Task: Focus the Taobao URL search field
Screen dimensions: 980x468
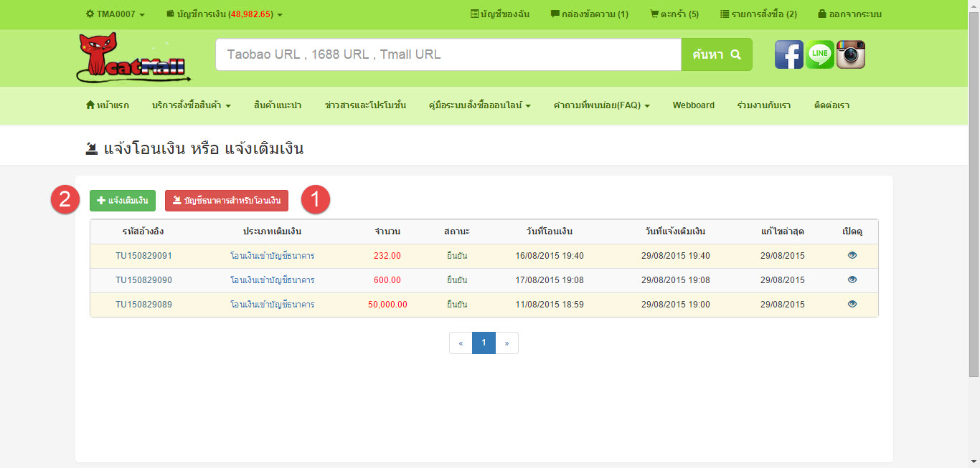Action: pyautogui.click(x=448, y=54)
